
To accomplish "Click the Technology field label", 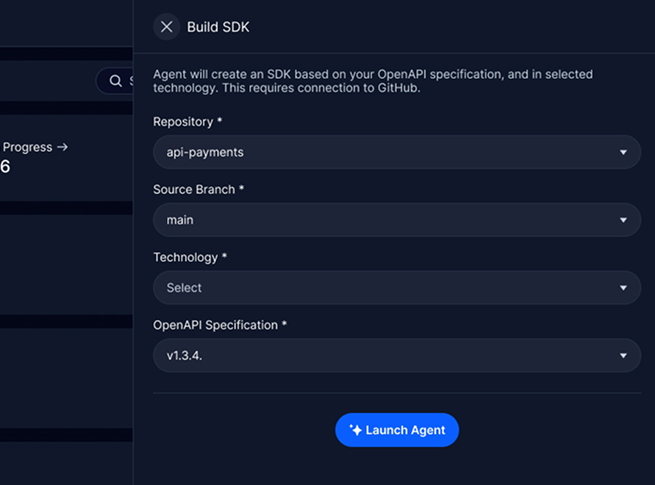I will click(x=189, y=257).
